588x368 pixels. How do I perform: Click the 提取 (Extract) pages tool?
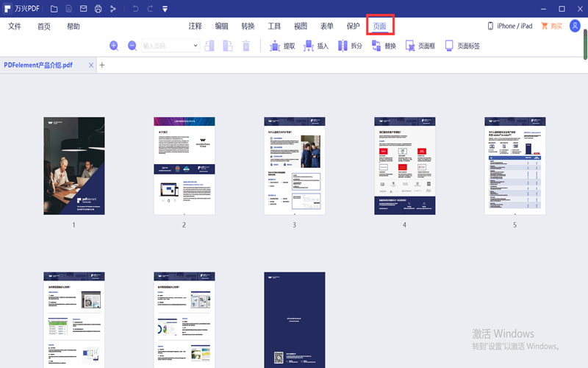pos(282,46)
